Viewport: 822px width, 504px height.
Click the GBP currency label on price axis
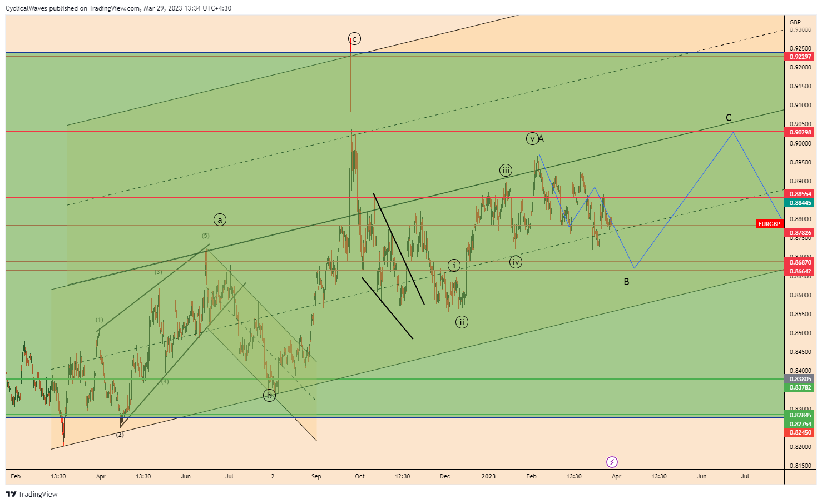click(x=795, y=22)
